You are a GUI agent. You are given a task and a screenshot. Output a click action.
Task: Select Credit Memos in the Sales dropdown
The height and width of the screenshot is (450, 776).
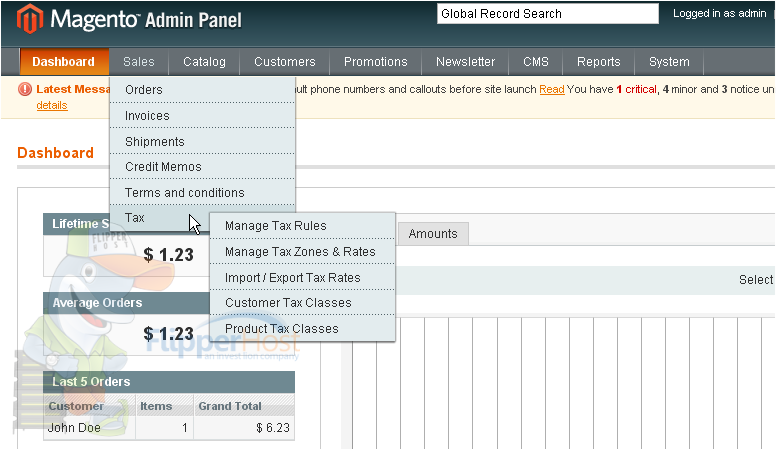[202, 167]
